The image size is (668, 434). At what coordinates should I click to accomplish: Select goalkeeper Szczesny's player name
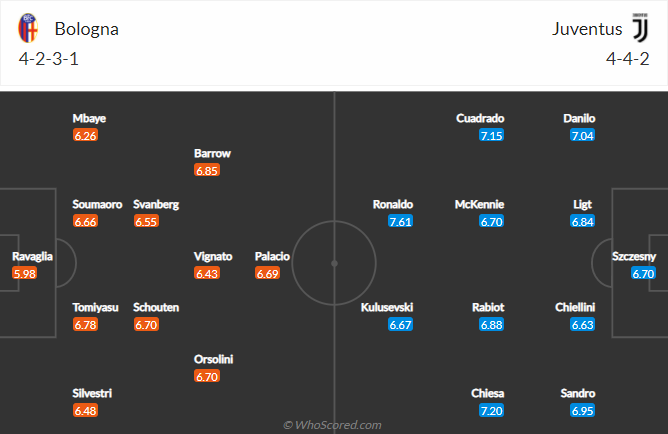[634, 256]
